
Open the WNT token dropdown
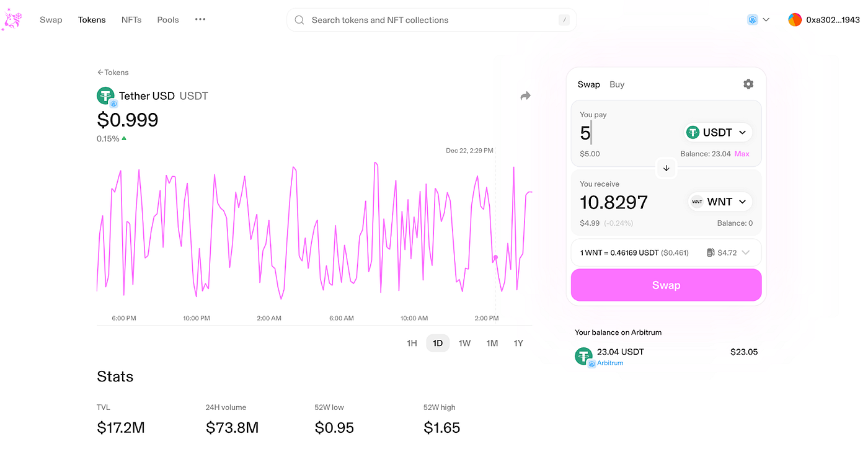tap(720, 202)
